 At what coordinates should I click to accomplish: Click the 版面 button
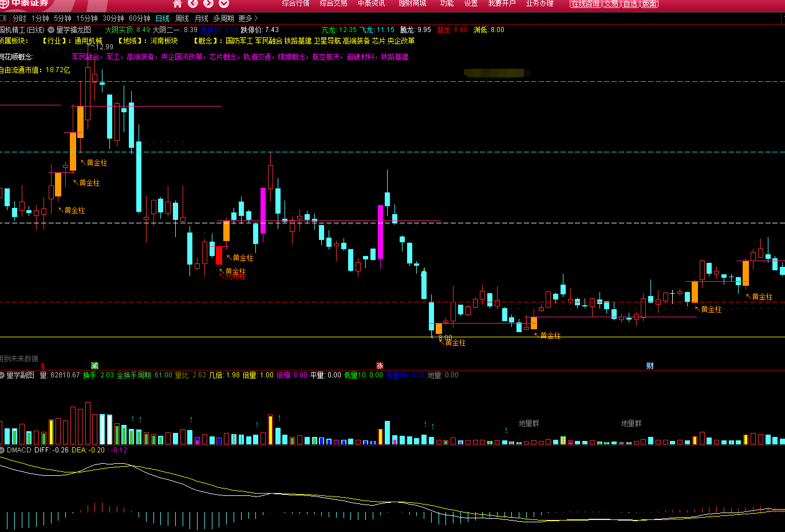[649, 3]
